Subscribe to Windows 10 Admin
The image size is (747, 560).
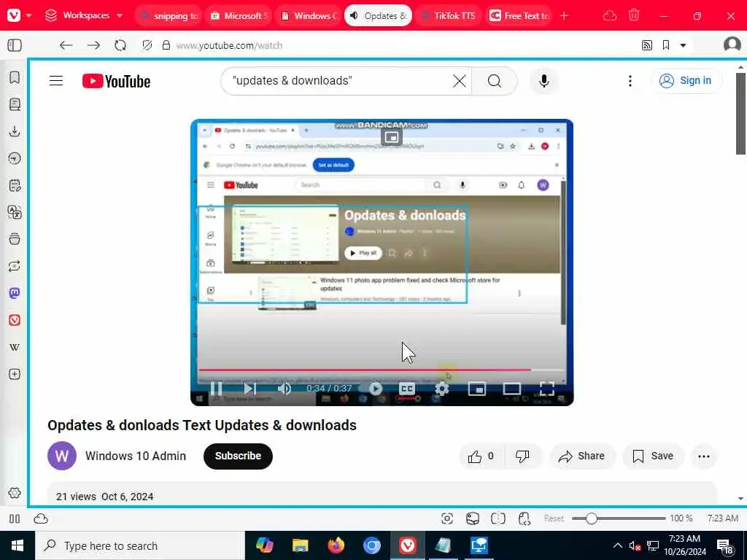click(239, 456)
